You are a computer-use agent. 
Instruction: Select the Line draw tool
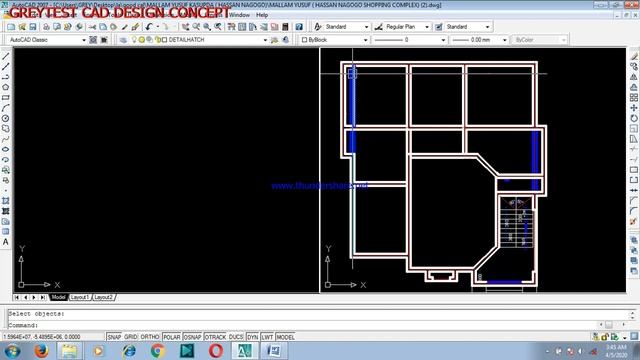[6, 56]
